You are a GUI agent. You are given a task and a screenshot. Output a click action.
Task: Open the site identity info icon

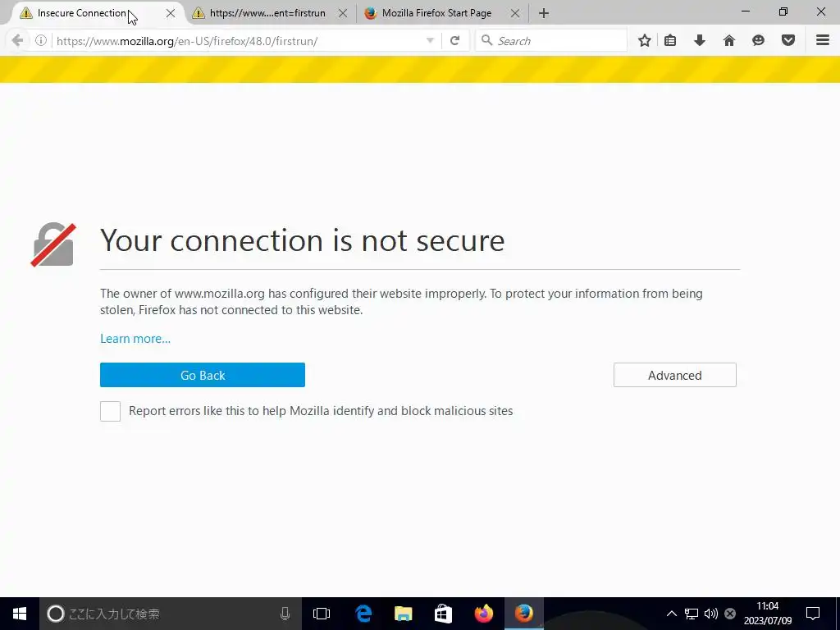click(x=41, y=41)
